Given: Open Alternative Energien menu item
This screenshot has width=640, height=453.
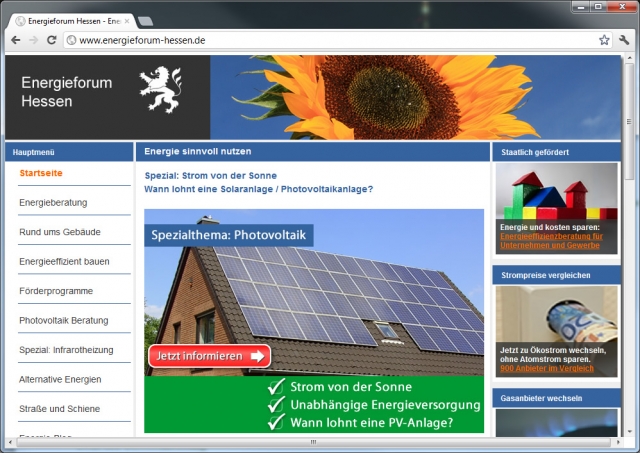Looking at the screenshot, I should pyautogui.click(x=60, y=379).
